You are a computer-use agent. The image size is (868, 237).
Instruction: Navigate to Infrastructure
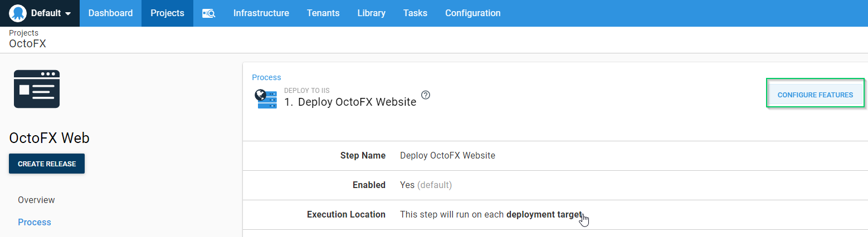261,13
